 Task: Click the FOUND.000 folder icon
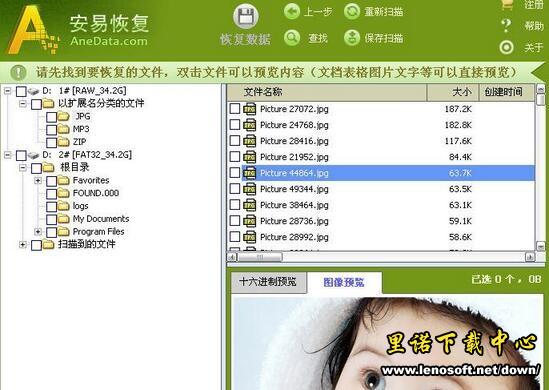pos(63,193)
